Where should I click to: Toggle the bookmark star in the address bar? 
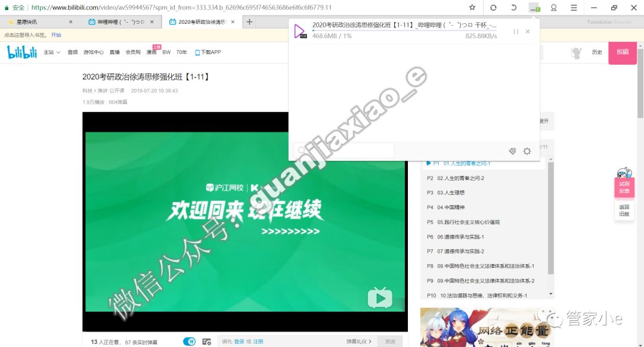click(x=472, y=8)
